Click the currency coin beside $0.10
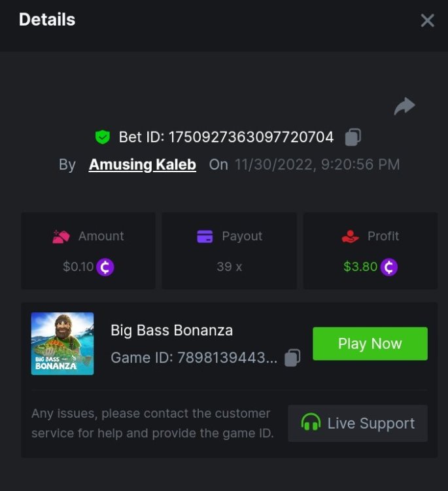This screenshot has height=491, width=448. click(105, 267)
